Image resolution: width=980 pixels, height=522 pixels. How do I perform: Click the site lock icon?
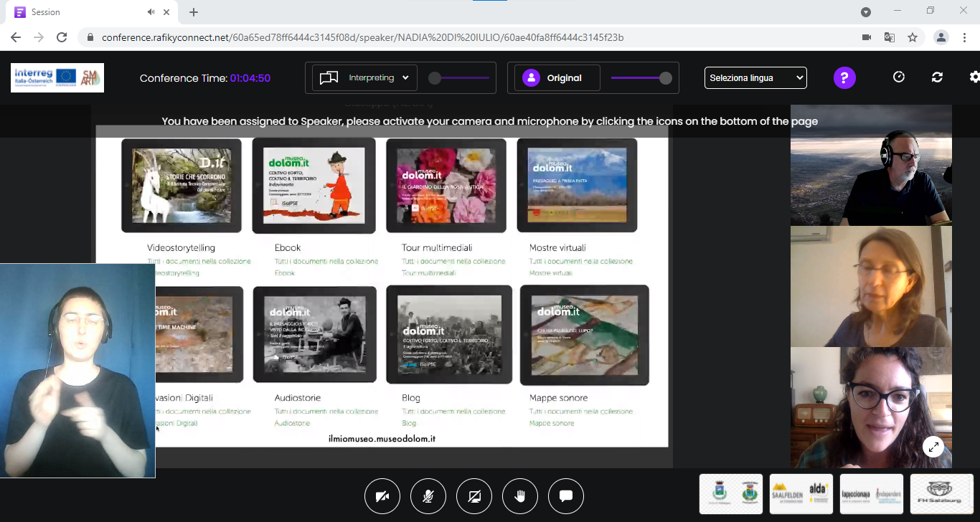pos(90,37)
